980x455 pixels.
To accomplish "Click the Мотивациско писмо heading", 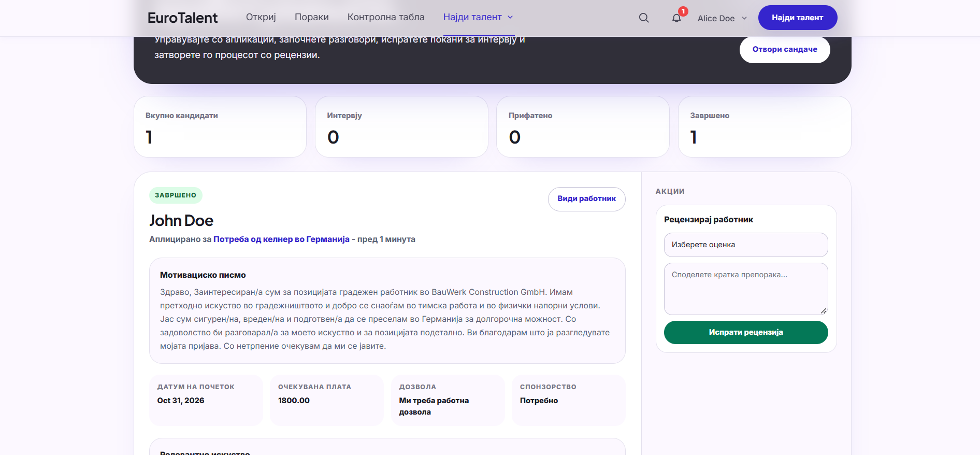I will coord(203,275).
